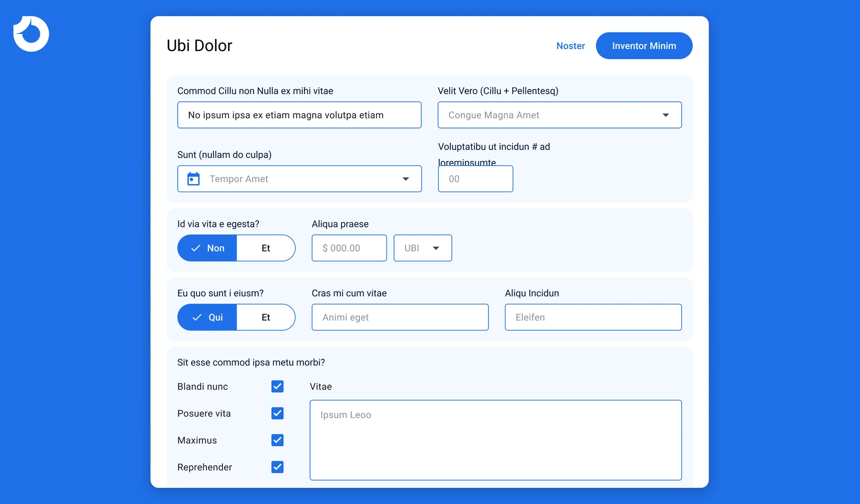
Task: Click the Ubi Dolor heading
Action: [x=199, y=45]
